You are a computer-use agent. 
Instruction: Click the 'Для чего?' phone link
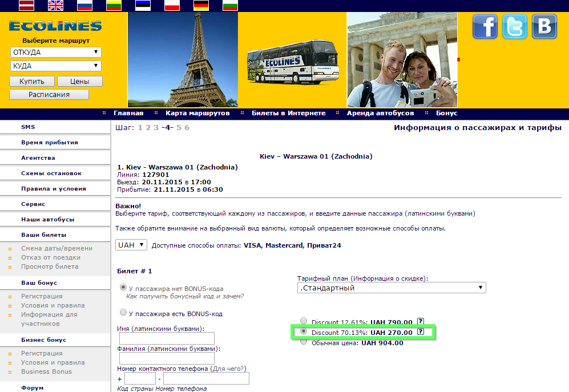point(228,369)
